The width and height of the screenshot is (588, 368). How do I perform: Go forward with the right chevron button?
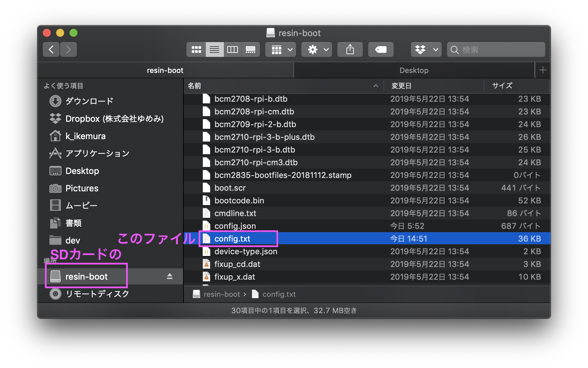[68, 50]
